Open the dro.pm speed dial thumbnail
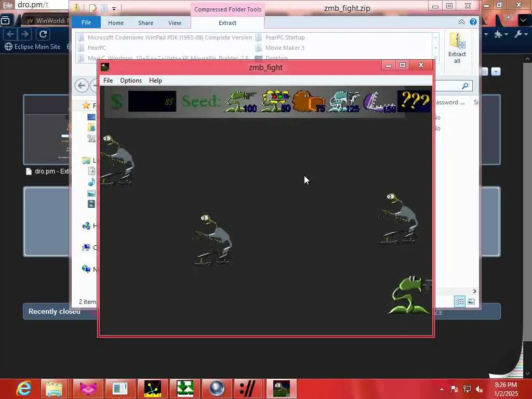The height and width of the screenshot is (399, 532). click(x=46, y=129)
